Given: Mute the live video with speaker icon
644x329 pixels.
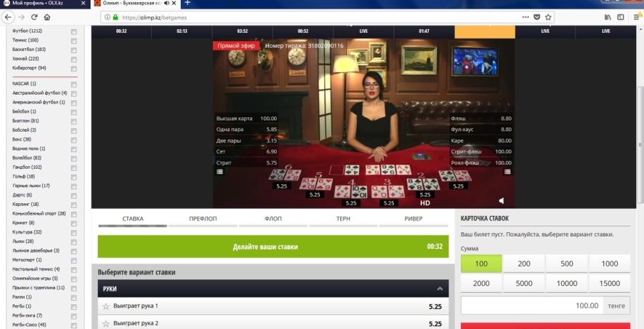Looking at the screenshot, I should [501, 201].
